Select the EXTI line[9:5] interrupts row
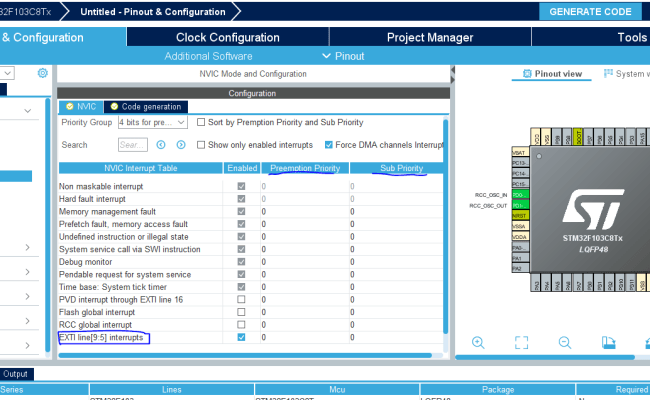The width and height of the screenshot is (650, 400). pyautogui.click(x=250, y=337)
